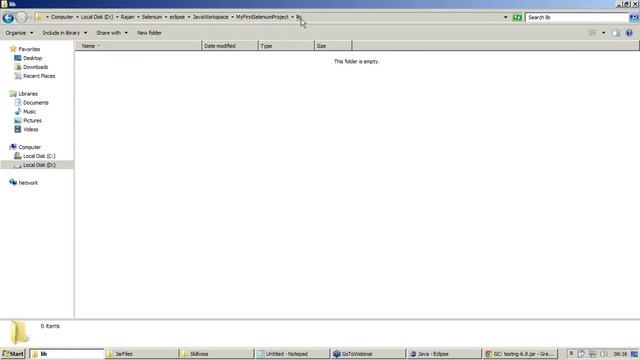Click JavaWorkspace in the breadcrumb path
Viewport: 640px width, 360px height.
pos(210,17)
